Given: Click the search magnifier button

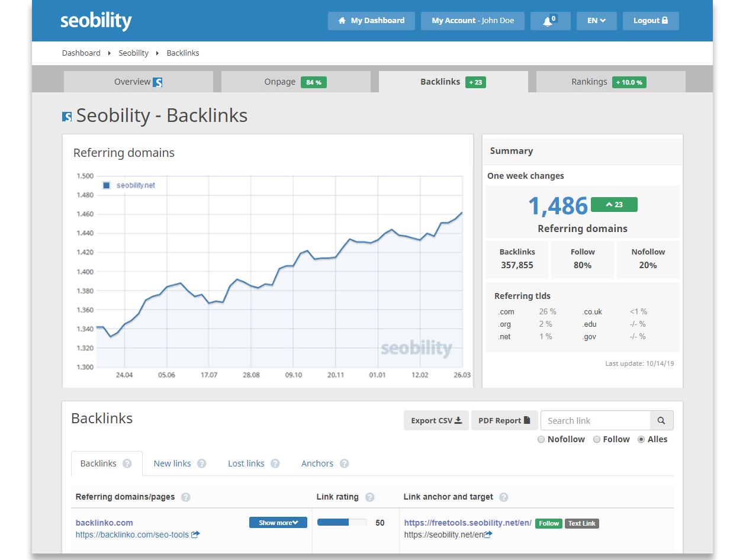Looking at the screenshot, I should [x=661, y=420].
